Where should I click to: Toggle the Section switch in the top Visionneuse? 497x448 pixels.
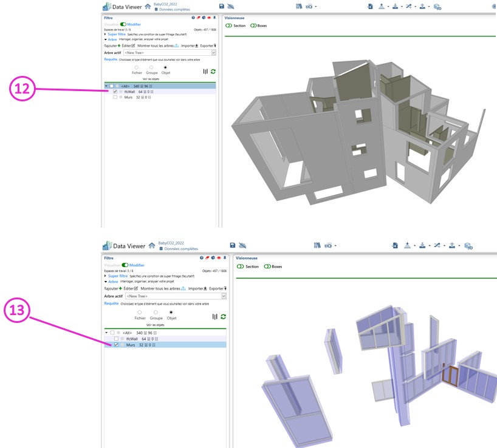click(229, 25)
